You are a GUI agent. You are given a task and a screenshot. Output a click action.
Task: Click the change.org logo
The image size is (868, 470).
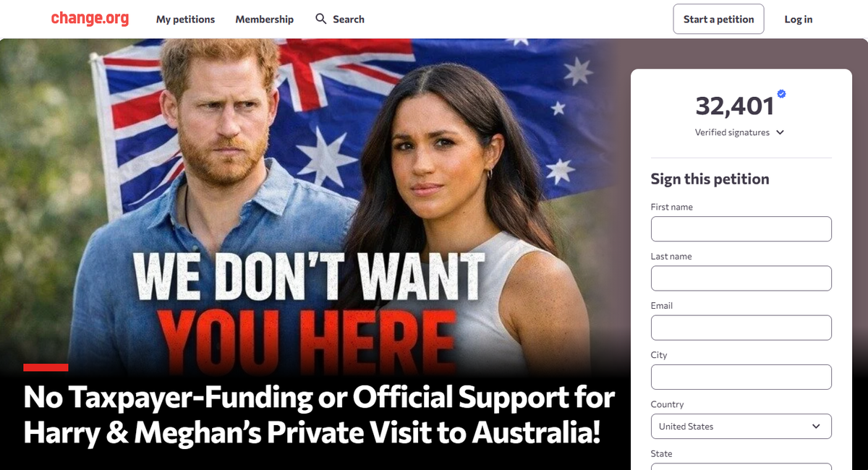click(x=90, y=19)
